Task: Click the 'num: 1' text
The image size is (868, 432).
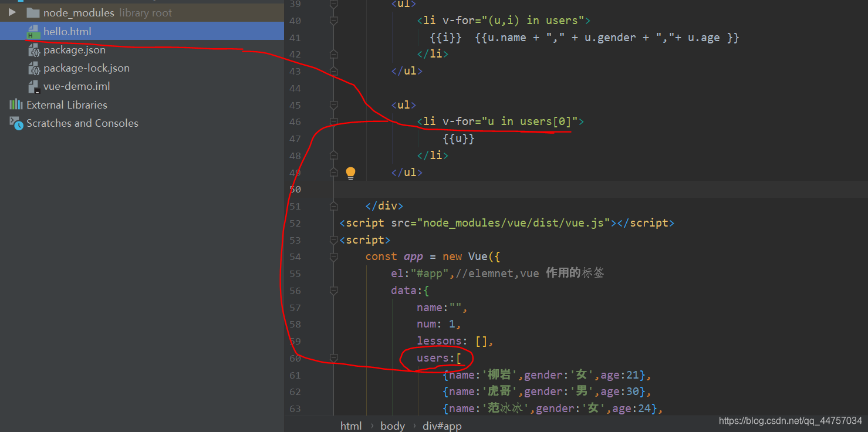Action: click(436, 324)
